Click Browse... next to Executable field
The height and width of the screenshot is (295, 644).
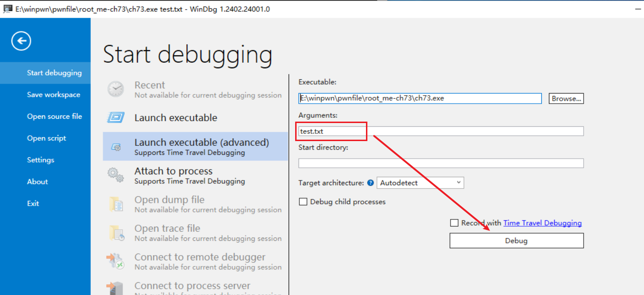click(566, 99)
